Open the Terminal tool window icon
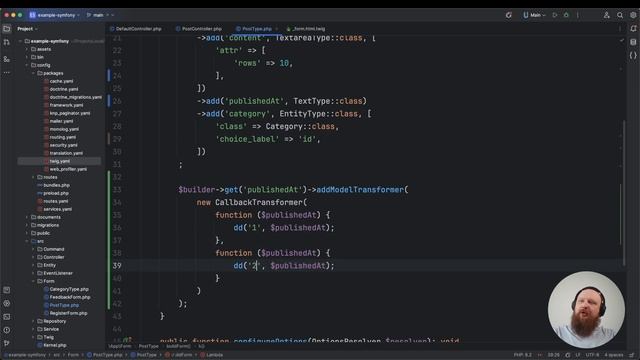 click(7, 317)
